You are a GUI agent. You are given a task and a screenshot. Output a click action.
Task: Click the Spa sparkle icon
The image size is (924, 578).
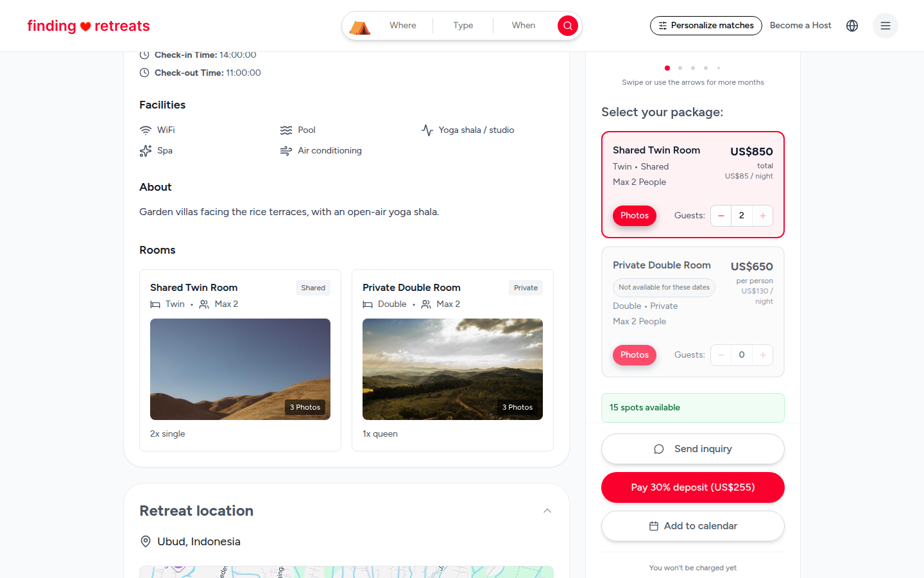click(x=146, y=151)
